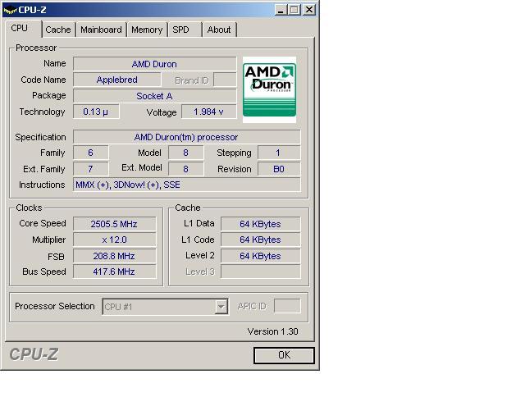Click the empty Brand ID field
The width and height of the screenshot is (525, 420).
[x=225, y=80]
